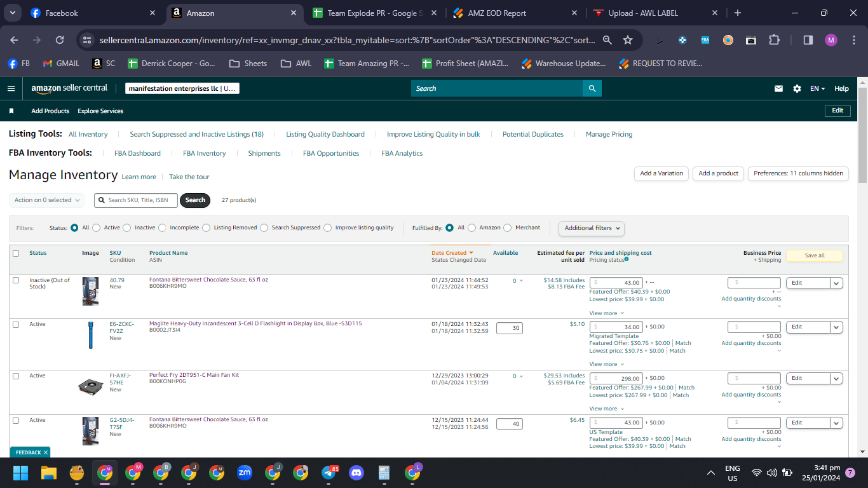This screenshot has width=868, height=488.
Task: Click the Add a product button
Action: pos(718,173)
